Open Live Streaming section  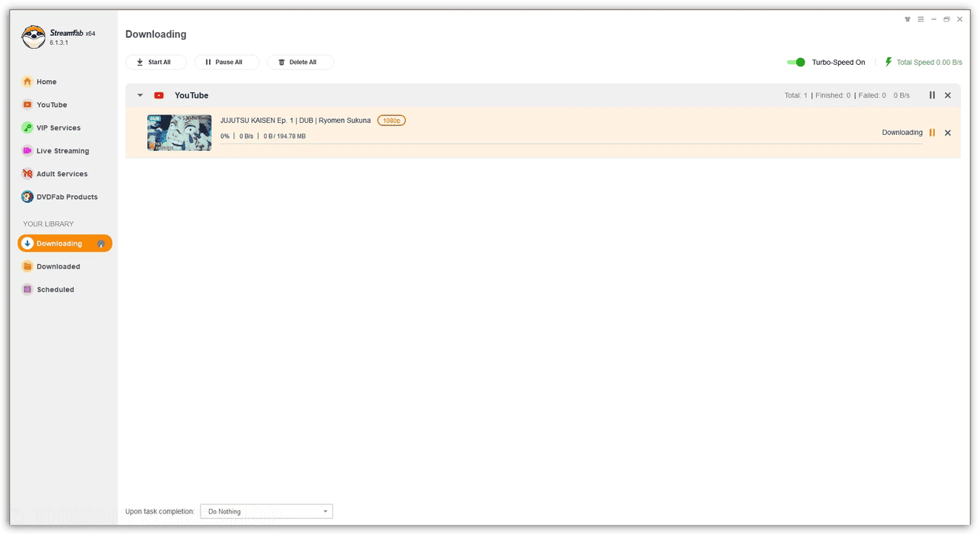tap(55, 150)
